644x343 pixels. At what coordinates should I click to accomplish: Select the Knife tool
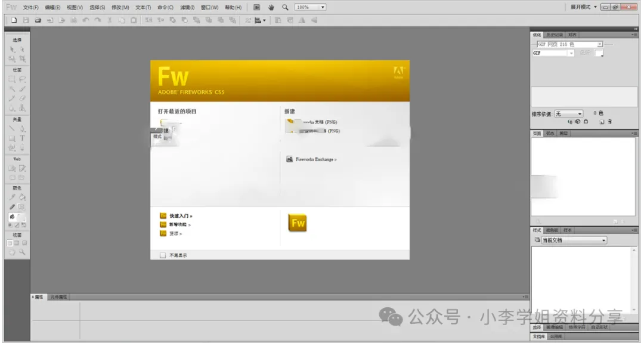(x=22, y=147)
